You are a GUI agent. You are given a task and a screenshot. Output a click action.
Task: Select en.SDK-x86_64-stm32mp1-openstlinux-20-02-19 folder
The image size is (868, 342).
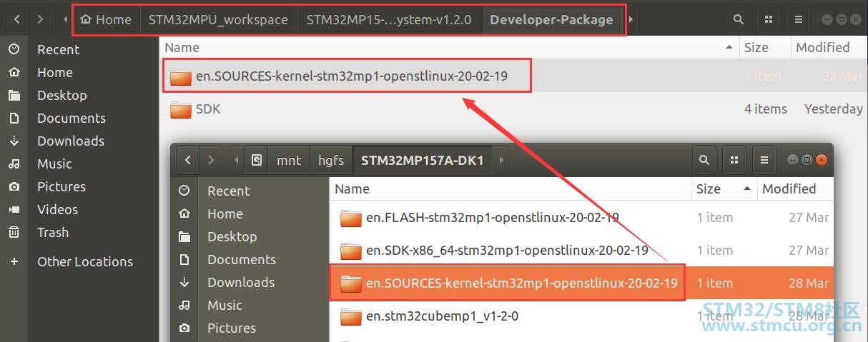tap(581, 251)
